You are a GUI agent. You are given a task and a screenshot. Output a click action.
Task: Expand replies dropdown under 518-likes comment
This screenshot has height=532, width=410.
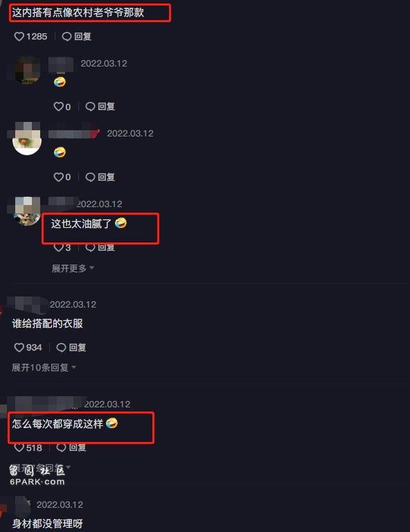(42, 468)
